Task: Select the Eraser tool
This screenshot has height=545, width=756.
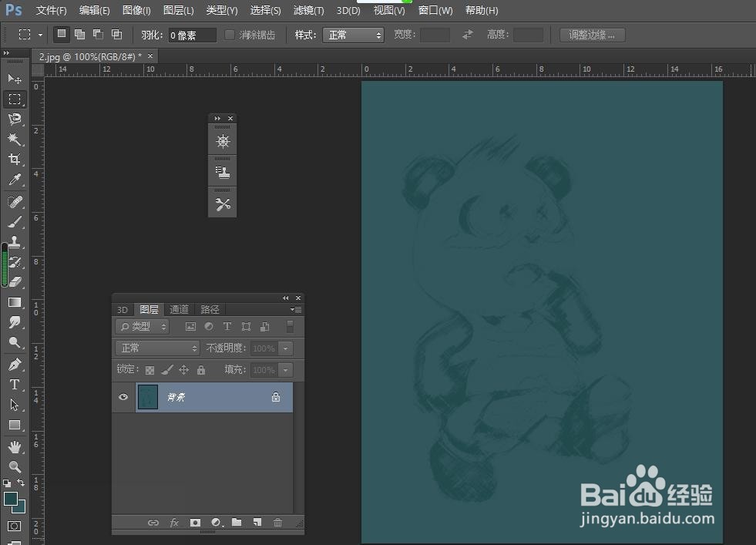Action: point(15,281)
